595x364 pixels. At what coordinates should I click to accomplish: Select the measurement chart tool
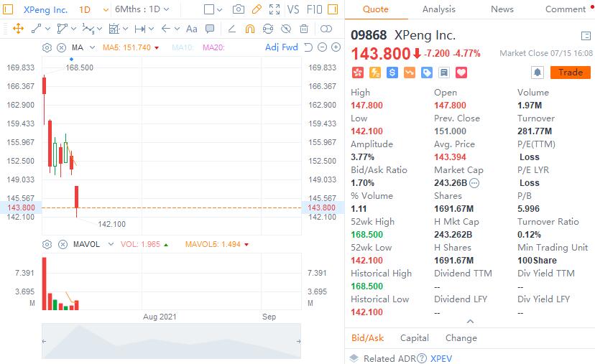(114, 29)
